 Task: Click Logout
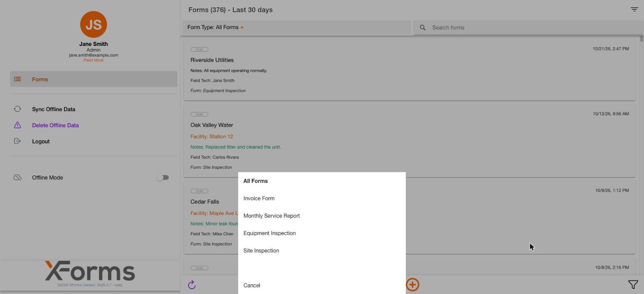point(41,141)
